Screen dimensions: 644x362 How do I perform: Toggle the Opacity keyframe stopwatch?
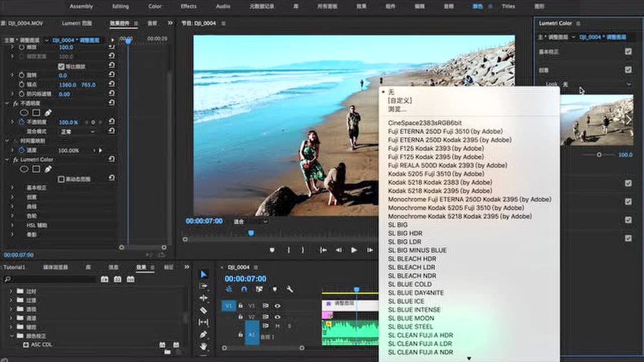[x=22, y=122]
